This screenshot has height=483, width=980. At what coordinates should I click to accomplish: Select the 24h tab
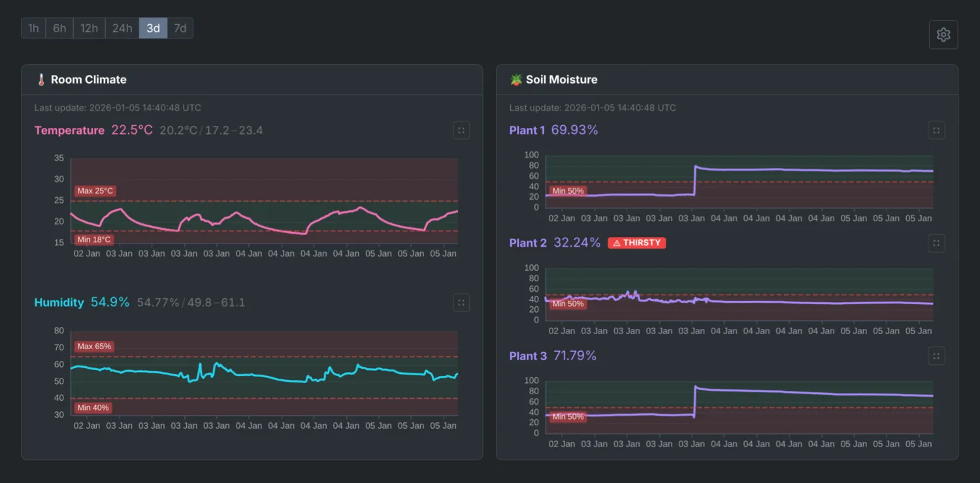coord(122,28)
